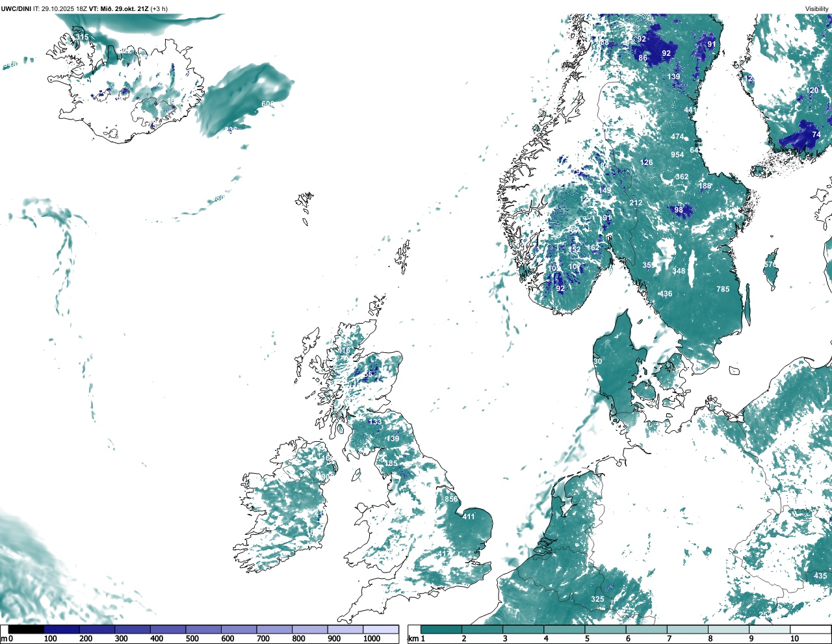Click the "30" value over western Denmark
This screenshot has width=832, height=644.
pos(597,361)
